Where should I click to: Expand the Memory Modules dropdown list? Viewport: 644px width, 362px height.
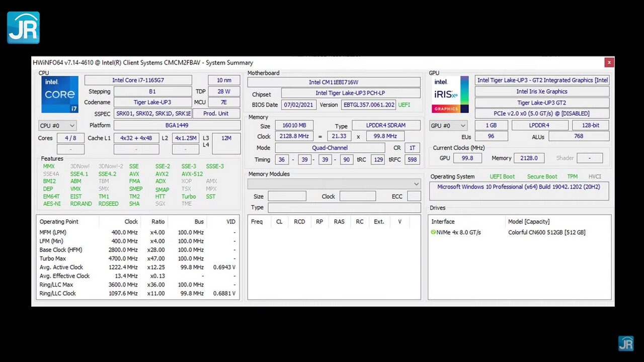[334, 184]
